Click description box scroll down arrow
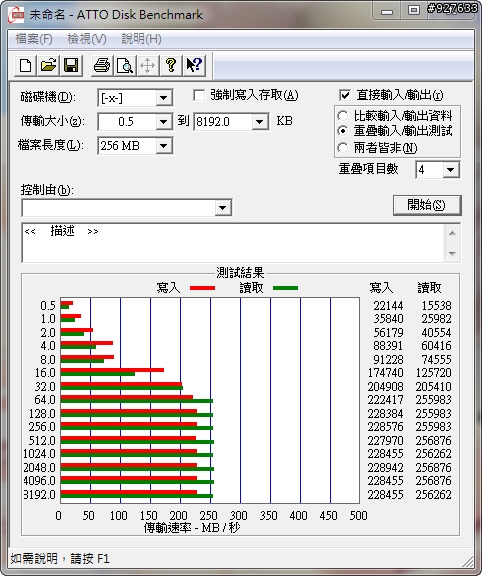Viewport: 482px width, 576px height. 452,253
